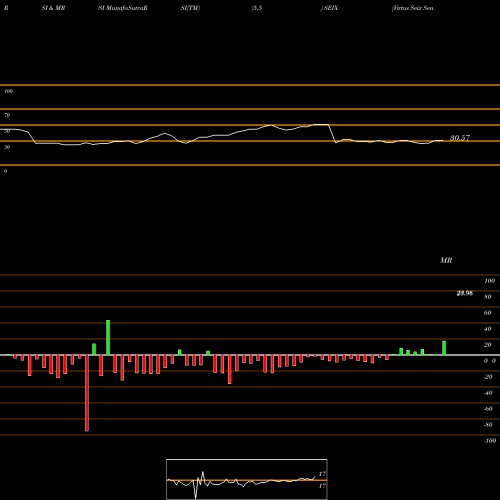Click the MR axis label -40
This screenshot has height=500, width=500.
click(488, 393)
